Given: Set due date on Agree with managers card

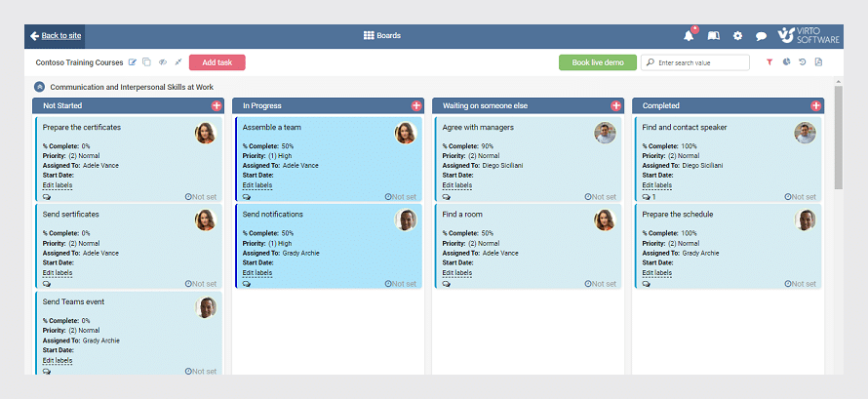Looking at the screenshot, I should tap(600, 197).
